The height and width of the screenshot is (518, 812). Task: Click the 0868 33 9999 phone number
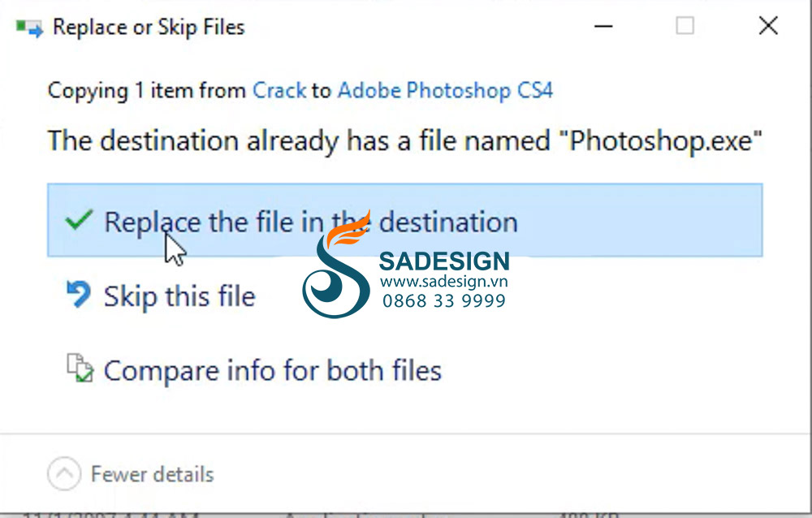444,300
